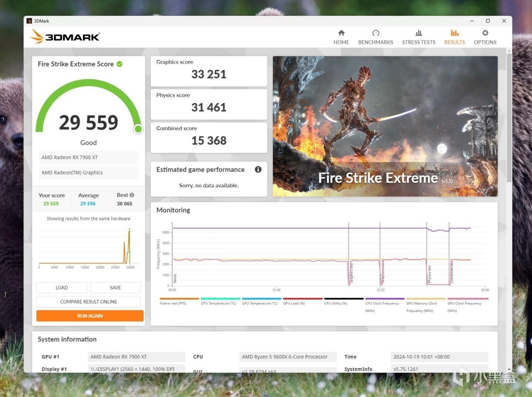This screenshot has width=532, height=397.
Task: Click the Graphics score value 33 251
Action: pyautogui.click(x=209, y=74)
